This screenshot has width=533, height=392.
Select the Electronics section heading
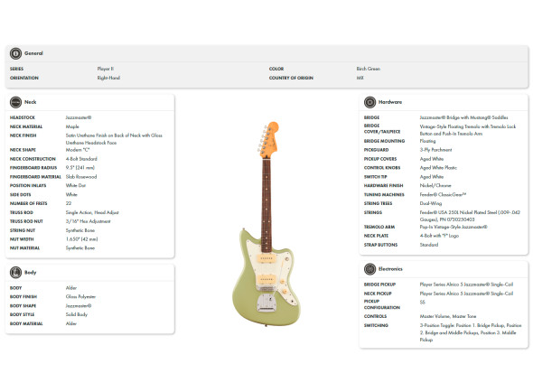pos(390,269)
